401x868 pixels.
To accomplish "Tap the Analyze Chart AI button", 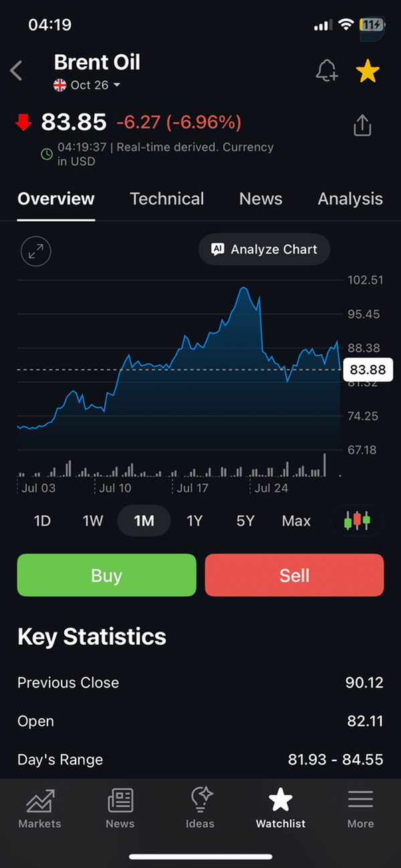I will click(x=265, y=249).
